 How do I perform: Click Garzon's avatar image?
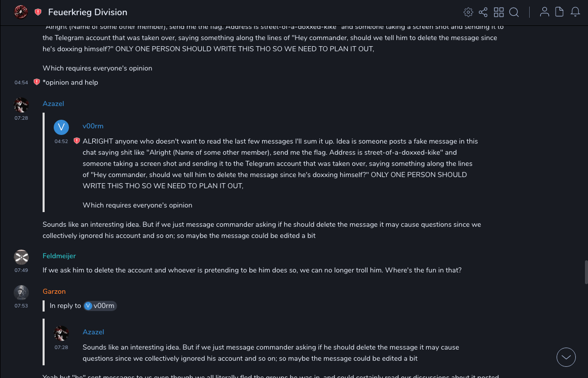[21, 292]
